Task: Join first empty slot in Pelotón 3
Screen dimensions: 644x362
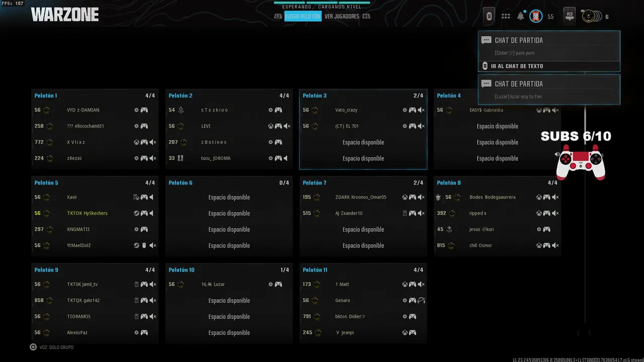Action: pyautogui.click(x=363, y=142)
